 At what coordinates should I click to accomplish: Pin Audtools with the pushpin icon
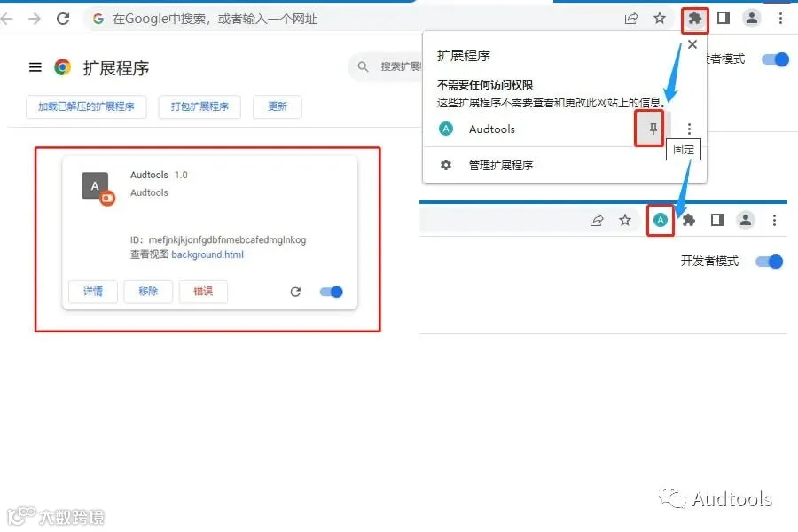click(x=653, y=129)
